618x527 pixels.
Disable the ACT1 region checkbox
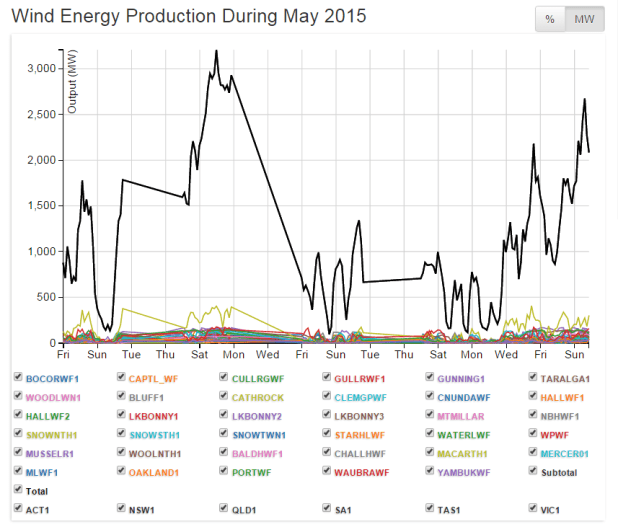[18, 509]
